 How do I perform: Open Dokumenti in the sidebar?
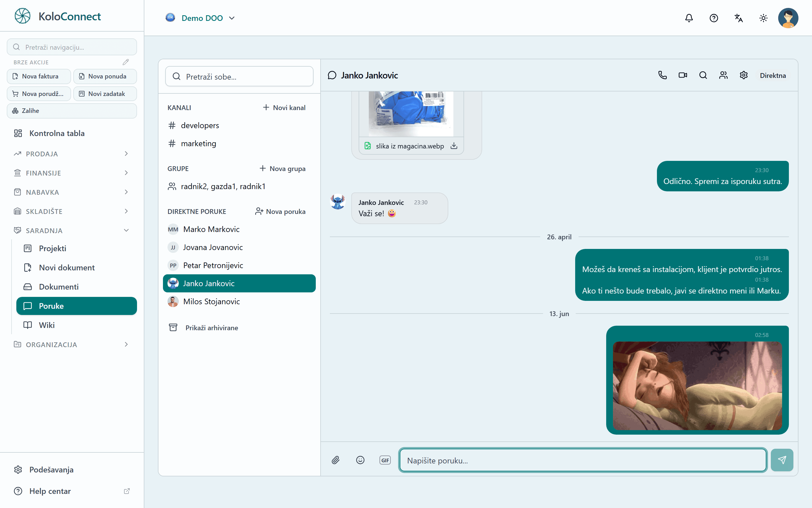pos(76,287)
